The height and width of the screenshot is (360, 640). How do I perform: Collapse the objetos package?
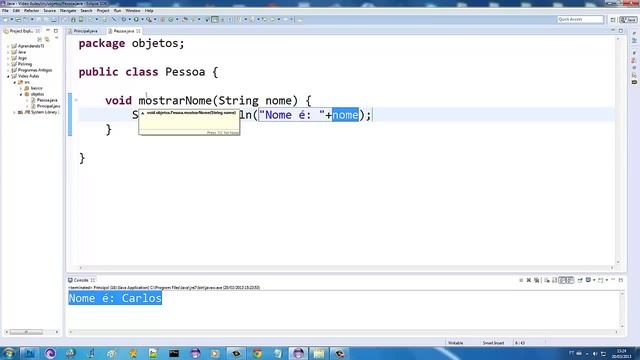click(x=21, y=94)
